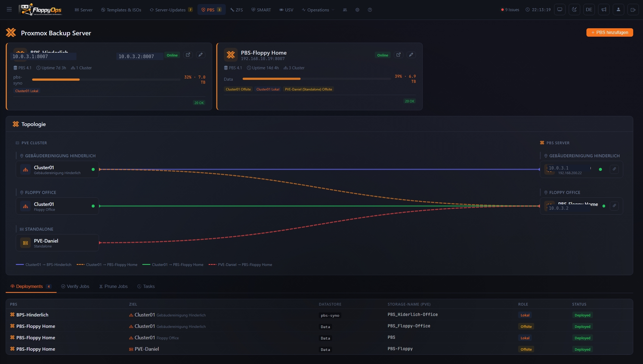
Task: Click the announcements megaphone icon
Action: [x=604, y=10]
